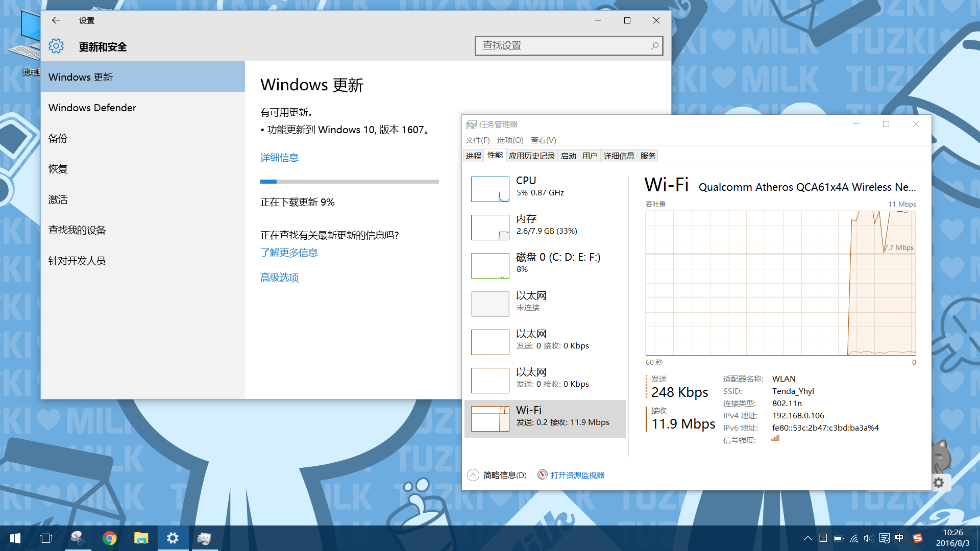Click the 此电脑 desktop icon

click(x=26, y=43)
